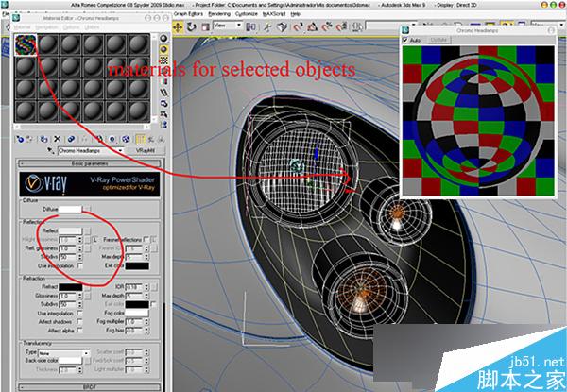This screenshot has width=567, height=392.
Task: Open Material Editor Options menu
Action: [71, 27]
